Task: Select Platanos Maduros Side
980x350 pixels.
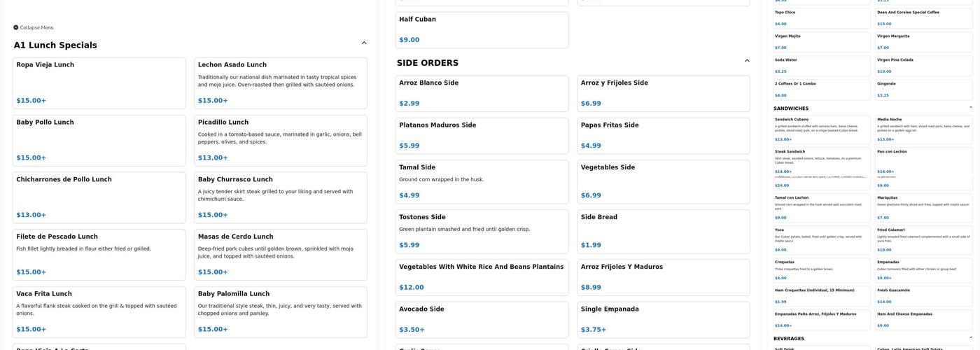Action: click(x=482, y=136)
